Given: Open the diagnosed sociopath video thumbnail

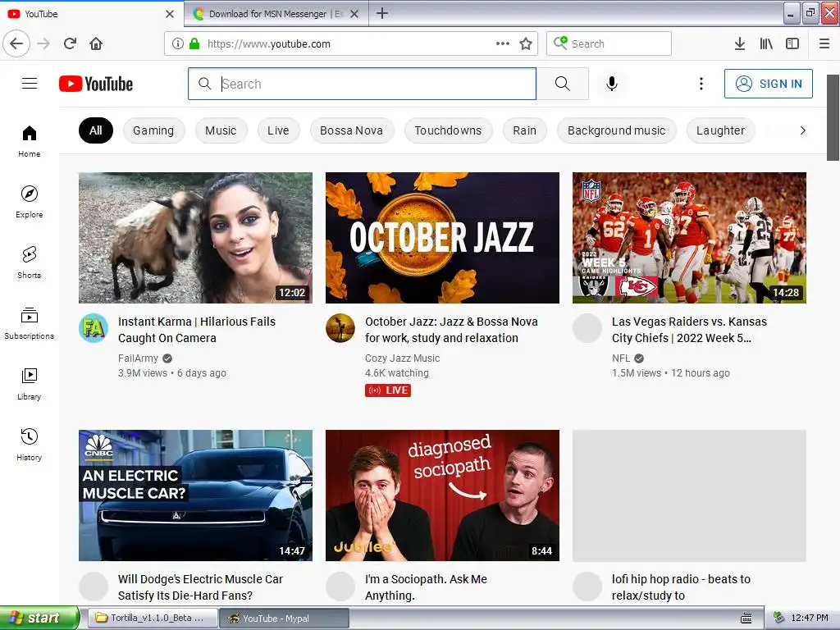Looking at the screenshot, I should pos(442,495).
